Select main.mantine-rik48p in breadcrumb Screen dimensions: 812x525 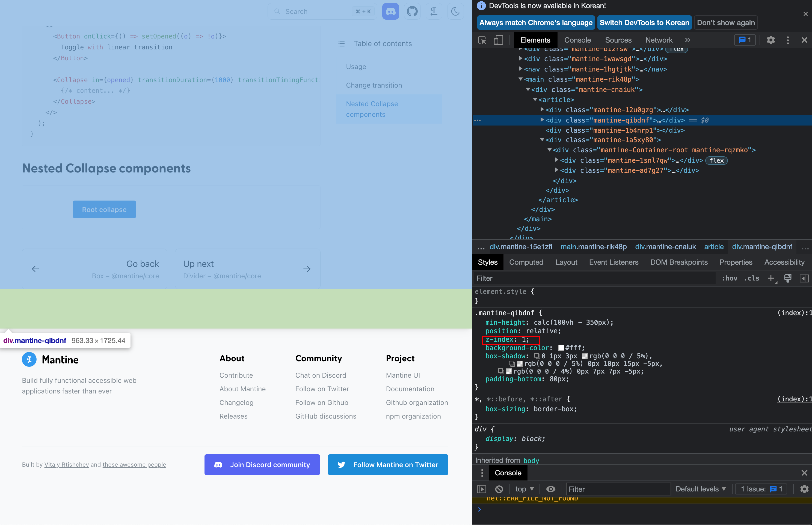(x=593, y=247)
